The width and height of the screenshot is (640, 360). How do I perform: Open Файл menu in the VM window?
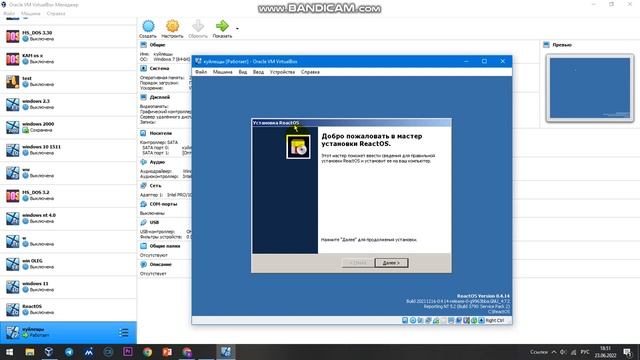tap(201, 72)
